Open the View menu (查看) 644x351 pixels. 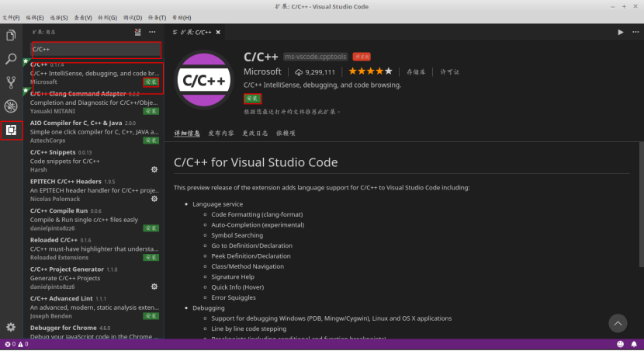83,18
